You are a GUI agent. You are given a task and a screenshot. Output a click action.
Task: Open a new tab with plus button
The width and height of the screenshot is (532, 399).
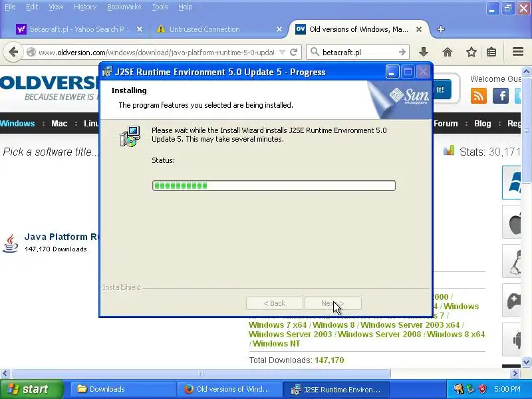coord(441,29)
